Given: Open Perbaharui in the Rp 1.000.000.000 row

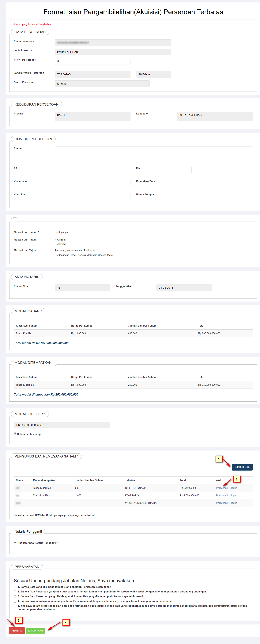Looking at the screenshot, I should (222, 495).
